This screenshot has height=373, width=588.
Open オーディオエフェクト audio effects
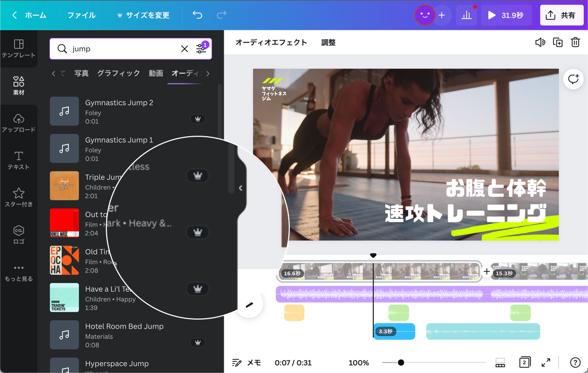(271, 42)
